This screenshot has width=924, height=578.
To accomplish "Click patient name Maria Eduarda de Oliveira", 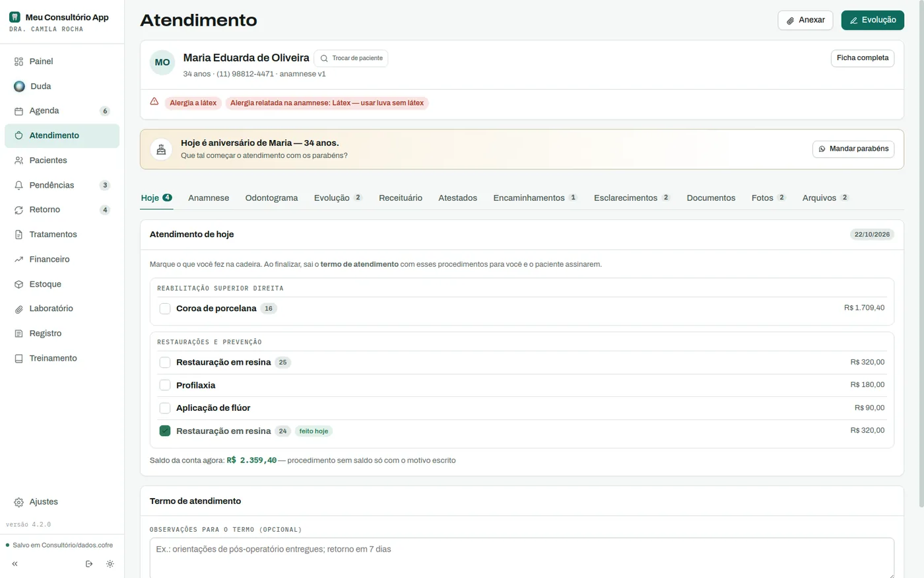I will [x=246, y=58].
